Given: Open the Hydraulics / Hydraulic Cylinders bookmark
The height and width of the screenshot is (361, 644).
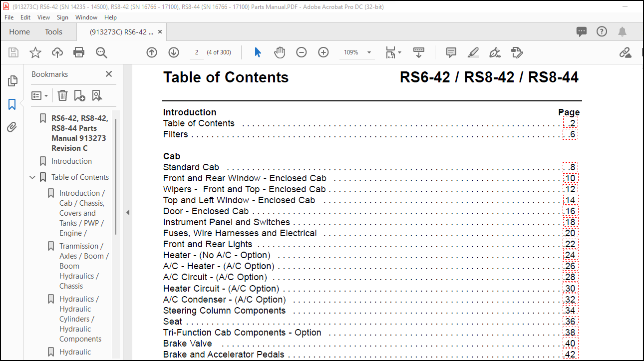Looking at the screenshot, I should coord(80,319).
